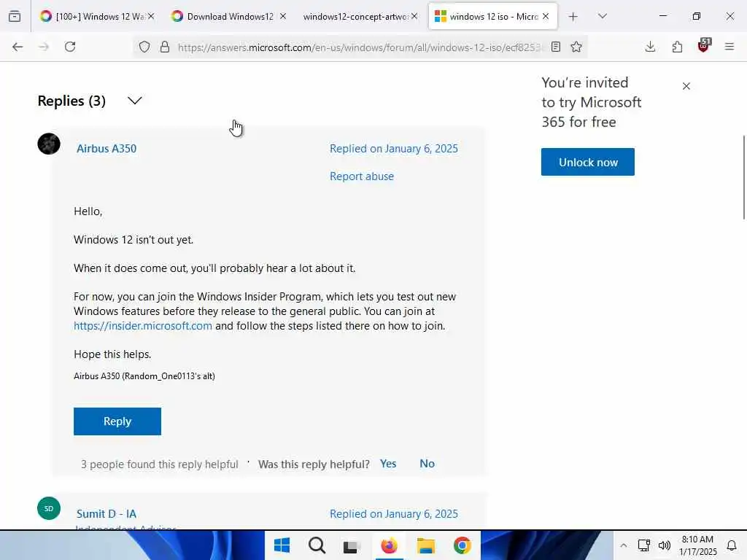This screenshot has width=747, height=560.
Task: Dismiss the Microsoft 365 invitation banner
Action: coord(686,86)
